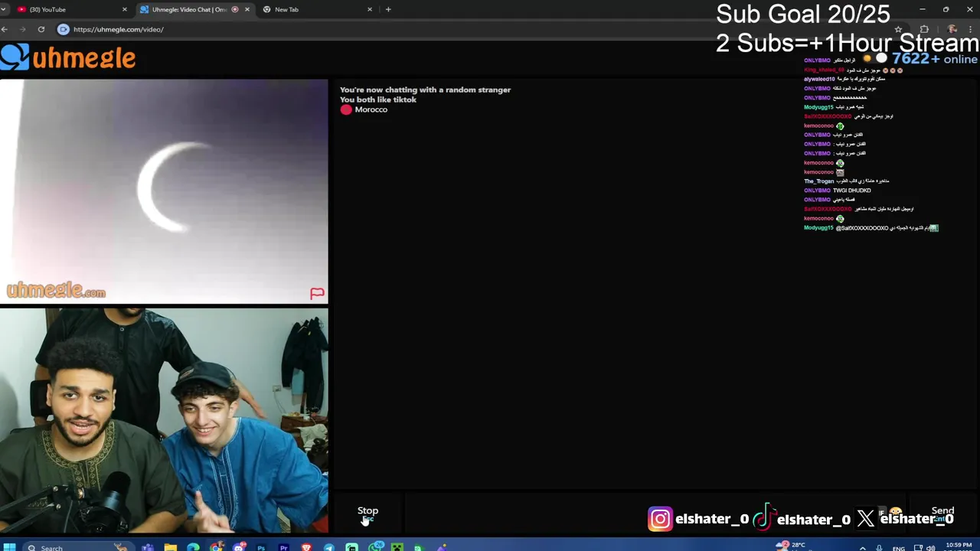The width and height of the screenshot is (980, 551).
Task: Open Brave browser from taskbar
Action: click(306, 547)
